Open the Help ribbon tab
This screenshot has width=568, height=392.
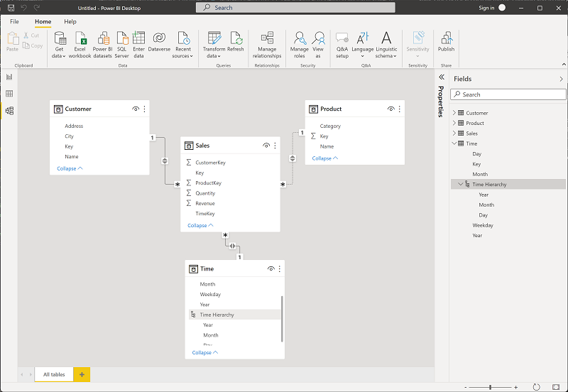[x=70, y=21]
